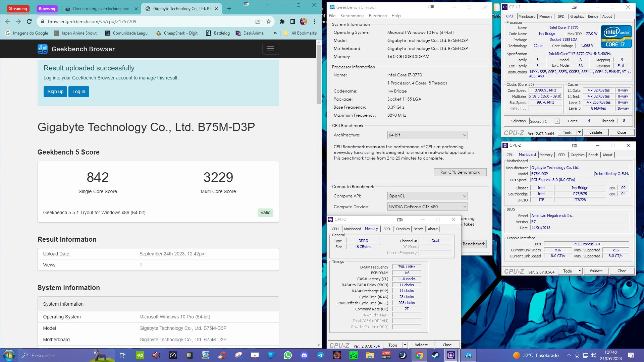Open CCleaner from taskbar
Screen dimensions: 644x362
click(x=222, y=355)
